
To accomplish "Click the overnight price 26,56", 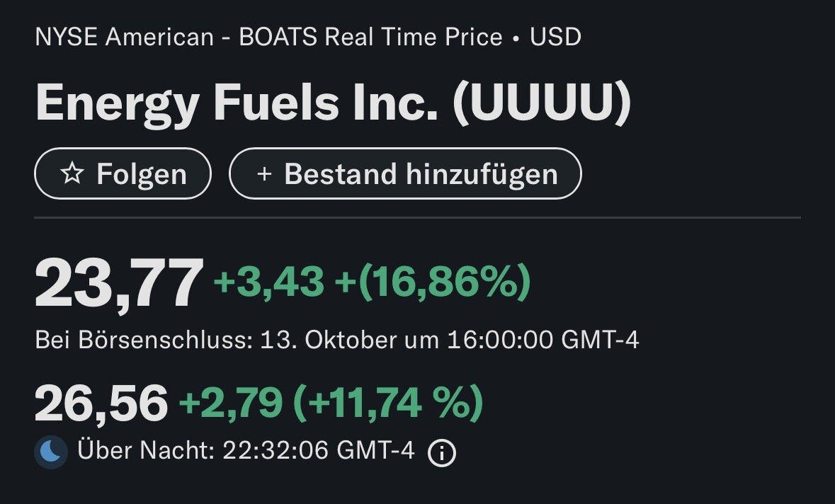I will pyautogui.click(x=101, y=403).
